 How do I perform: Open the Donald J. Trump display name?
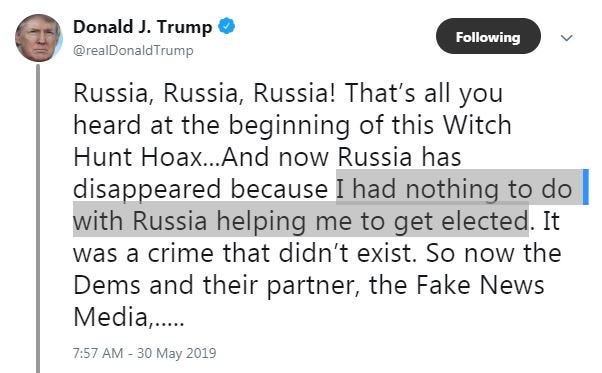coord(142,27)
